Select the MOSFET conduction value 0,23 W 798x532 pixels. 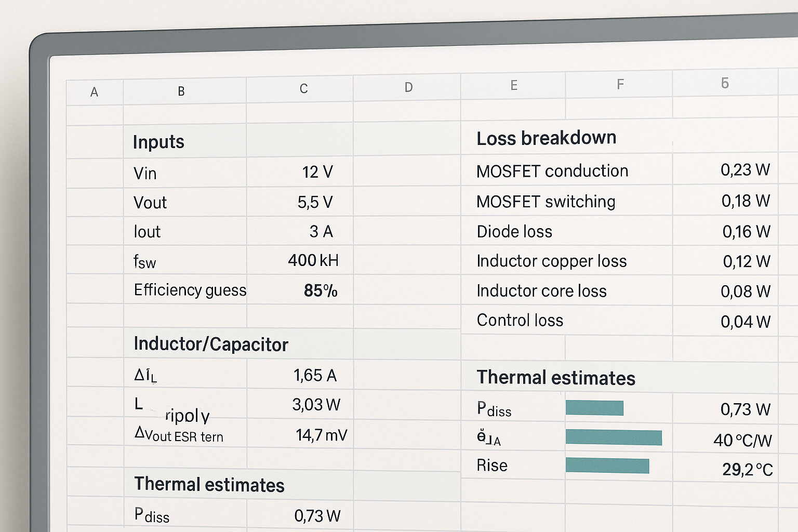[744, 169]
